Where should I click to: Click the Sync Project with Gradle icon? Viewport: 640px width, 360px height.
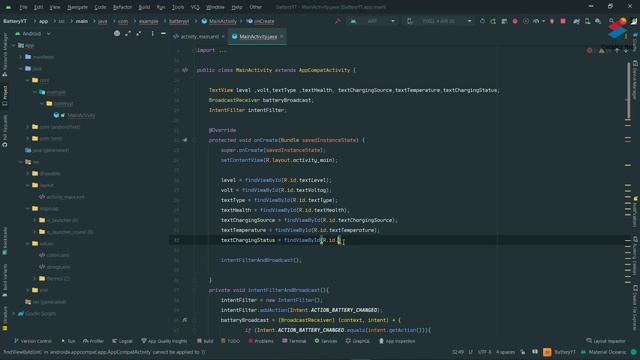(576, 21)
